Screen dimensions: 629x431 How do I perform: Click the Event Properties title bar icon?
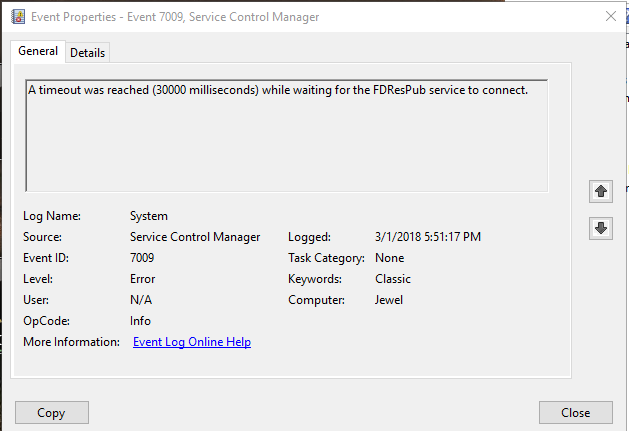[x=17, y=16]
